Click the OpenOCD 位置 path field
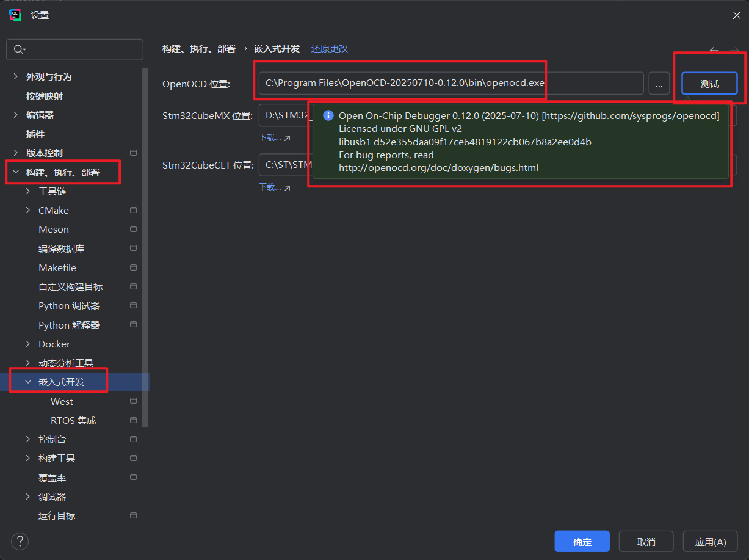749x560 pixels. point(451,84)
